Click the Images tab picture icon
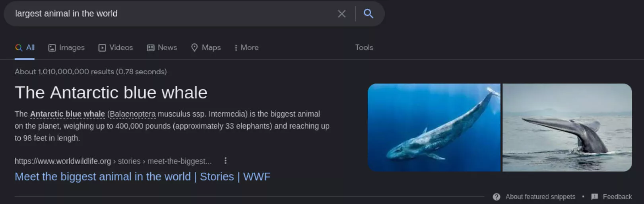This screenshot has width=644, height=204. [x=52, y=48]
